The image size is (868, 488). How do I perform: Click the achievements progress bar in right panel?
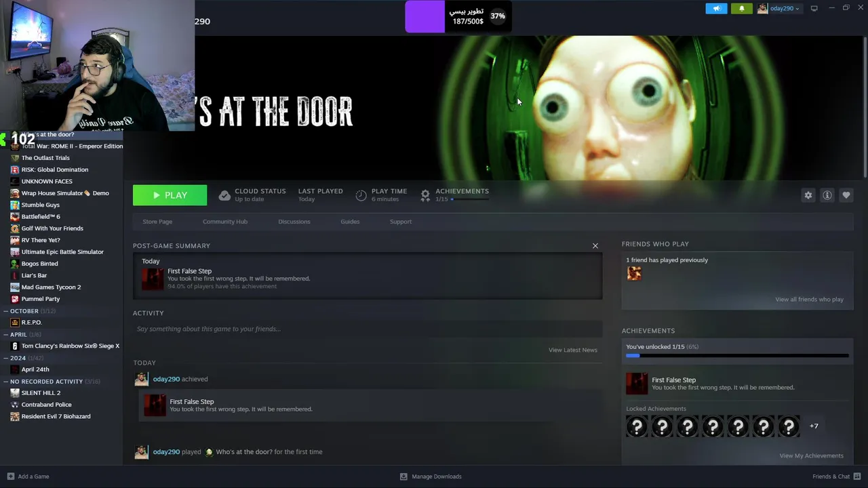tap(737, 355)
